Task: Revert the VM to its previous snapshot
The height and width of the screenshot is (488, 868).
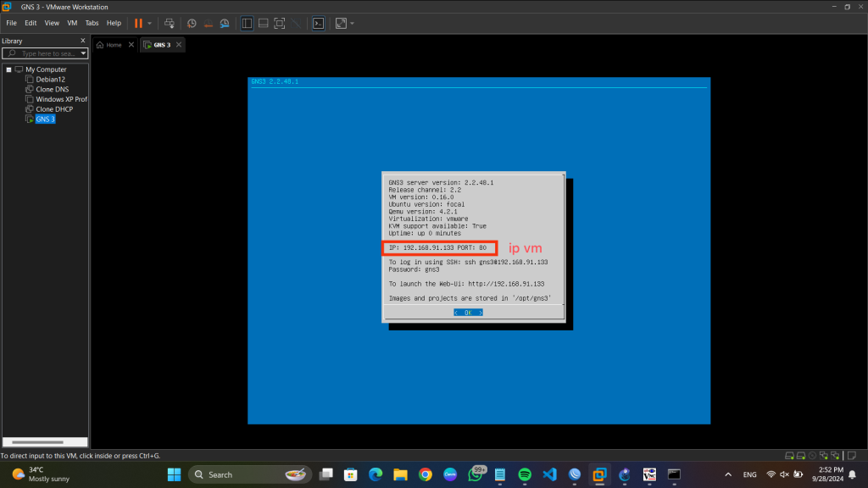Action: [x=208, y=24]
